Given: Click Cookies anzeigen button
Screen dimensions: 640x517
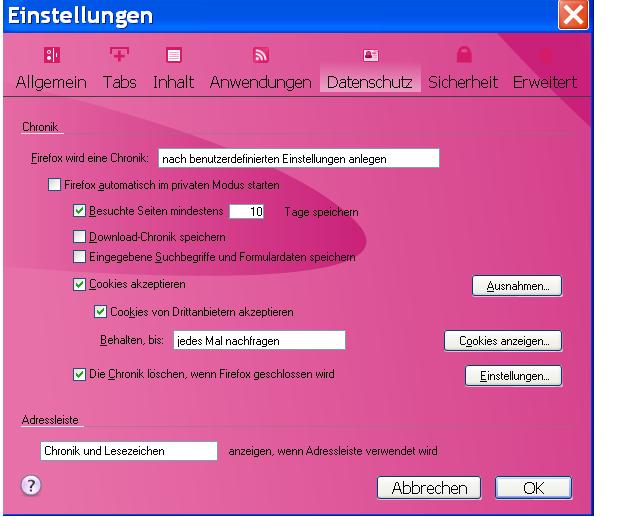Looking at the screenshot, I should pos(503,341).
